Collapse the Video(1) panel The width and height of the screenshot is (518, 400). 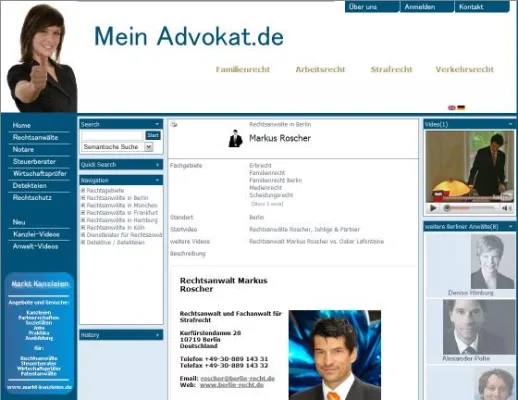coord(510,124)
